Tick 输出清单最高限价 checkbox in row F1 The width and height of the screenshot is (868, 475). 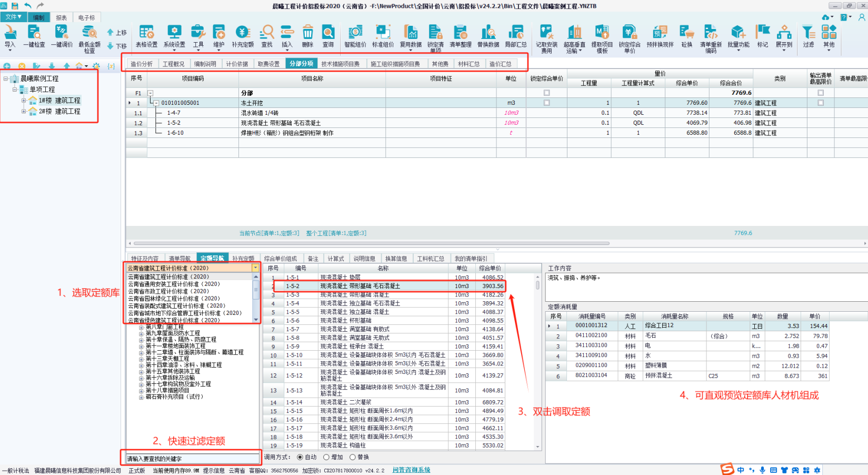[x=820, y=93]
